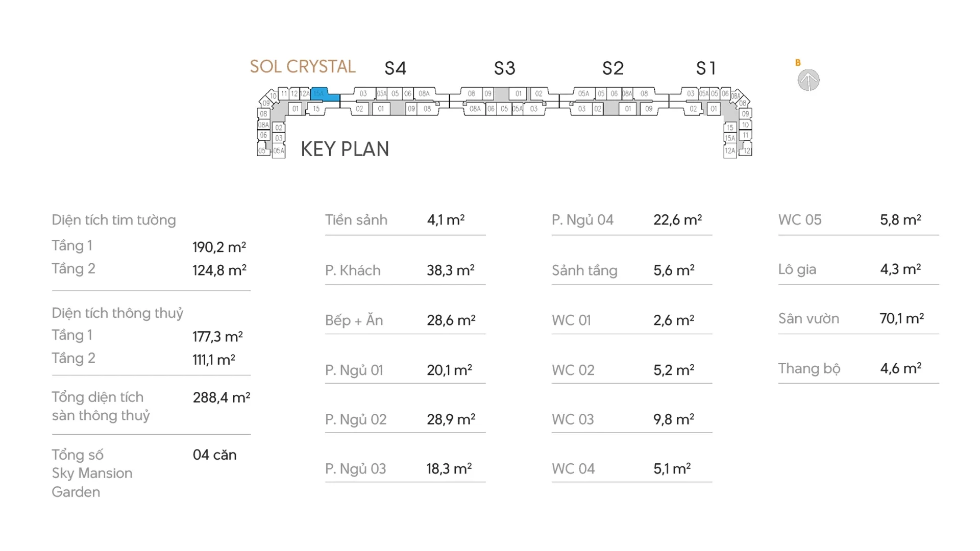Click the 04 căn value

point(214,455)
